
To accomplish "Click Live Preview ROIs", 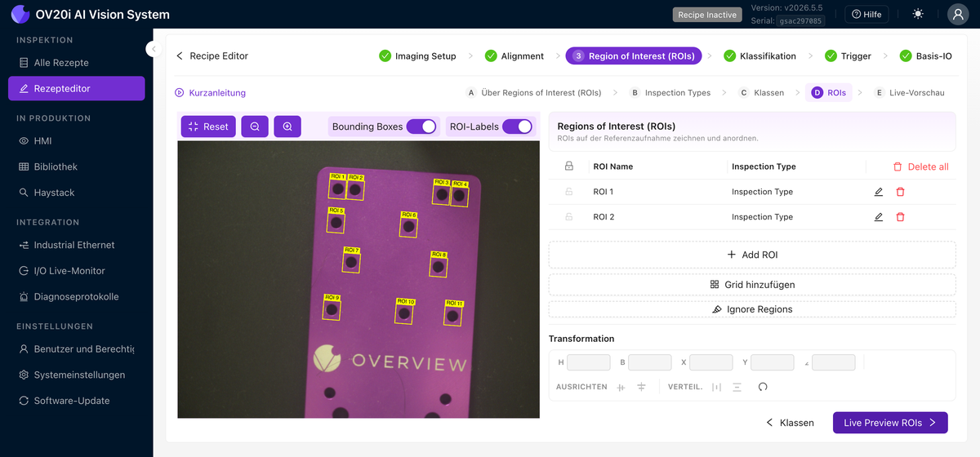I will pyautogui.click(x=890, y=423).
